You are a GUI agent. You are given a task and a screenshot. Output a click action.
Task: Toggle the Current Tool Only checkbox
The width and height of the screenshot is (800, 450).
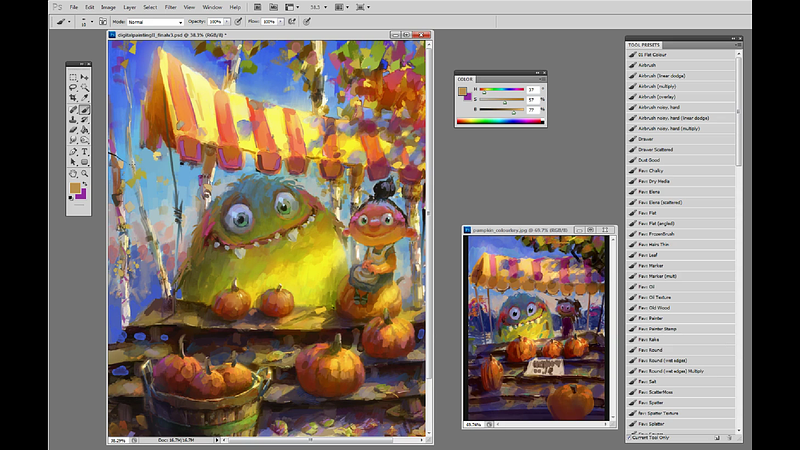(629, 437)
